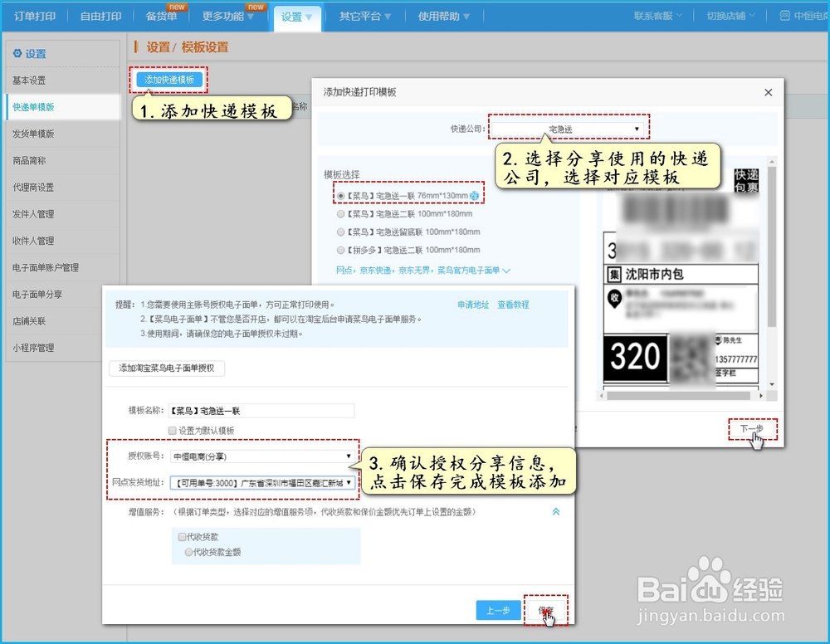The image size is (830, 644).
Task: Open 收件人管理 in the sidebar
Action: pyautogui.click(x=62, y=241)
